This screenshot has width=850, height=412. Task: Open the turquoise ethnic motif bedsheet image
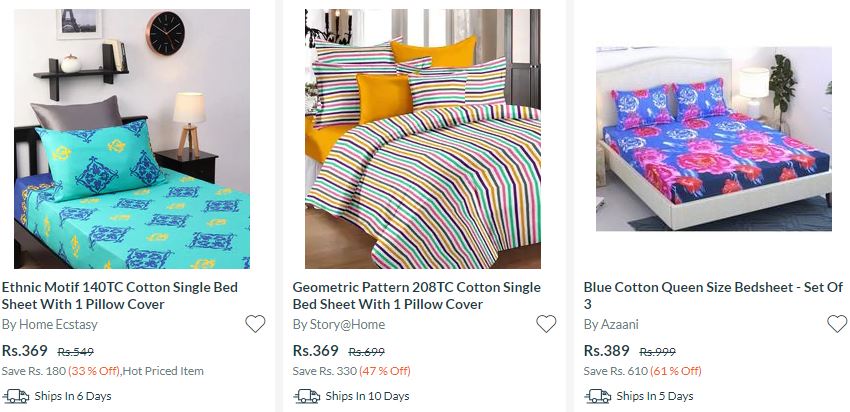click(132, 139)
